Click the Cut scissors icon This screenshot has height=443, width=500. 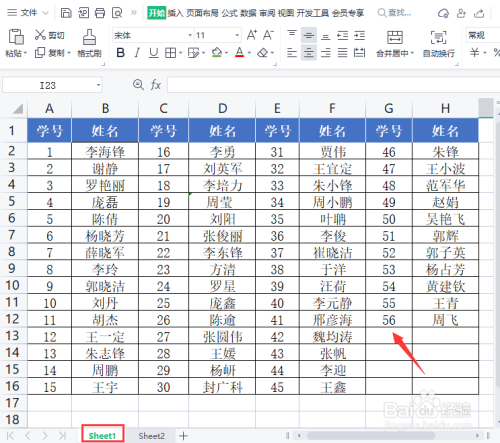(x=40, y=35)
